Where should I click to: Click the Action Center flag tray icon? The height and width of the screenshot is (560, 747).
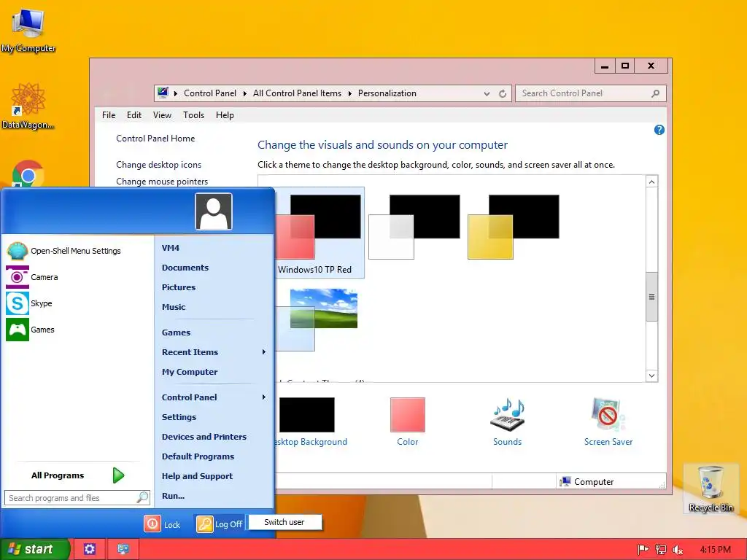[643, 550]
